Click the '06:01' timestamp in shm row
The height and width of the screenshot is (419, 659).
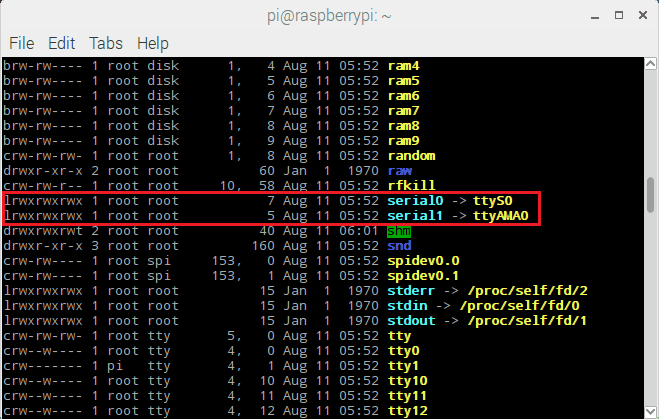click(x=359, y=231)
